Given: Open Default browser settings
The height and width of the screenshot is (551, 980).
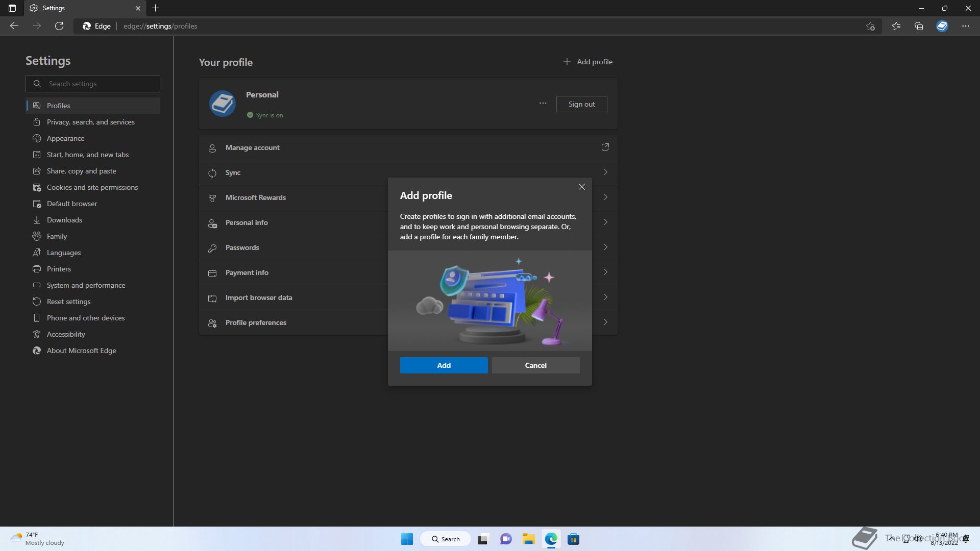Looking at the screenshot, I should (x=93, y=204).
